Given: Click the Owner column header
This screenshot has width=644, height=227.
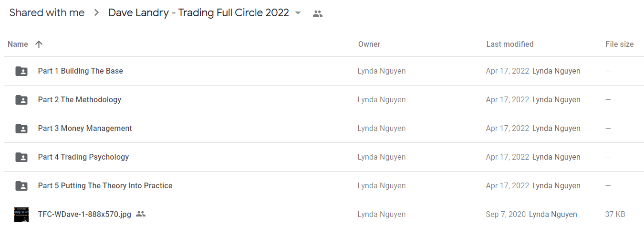Looking at the screenshot, I should pyautogui.click(x=369, y=44).
